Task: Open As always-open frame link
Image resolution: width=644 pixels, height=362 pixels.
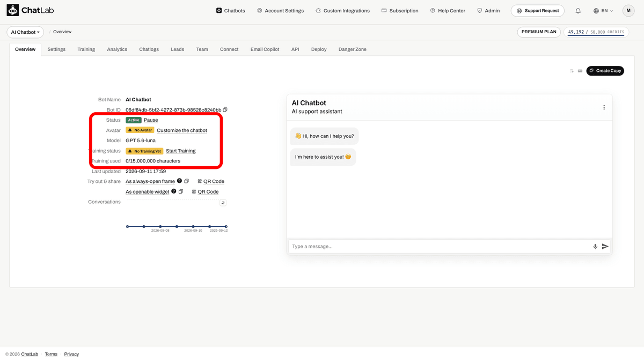Action: click(150, 181)
